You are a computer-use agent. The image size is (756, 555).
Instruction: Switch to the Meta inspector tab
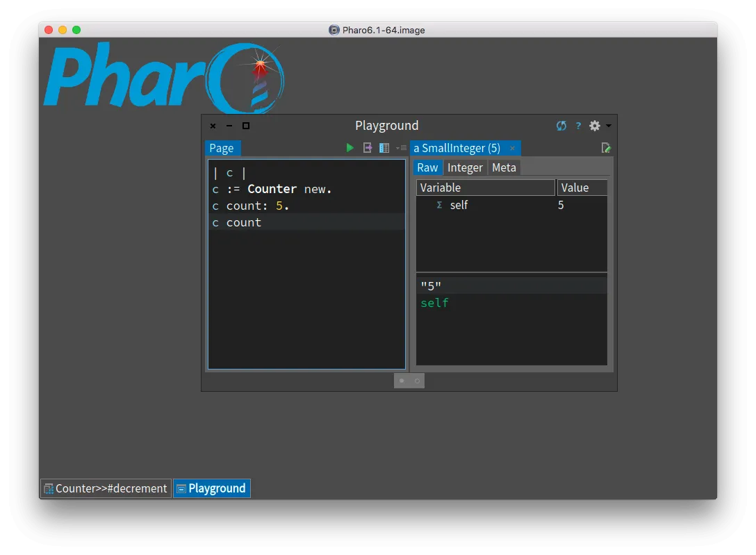[504, 167]
